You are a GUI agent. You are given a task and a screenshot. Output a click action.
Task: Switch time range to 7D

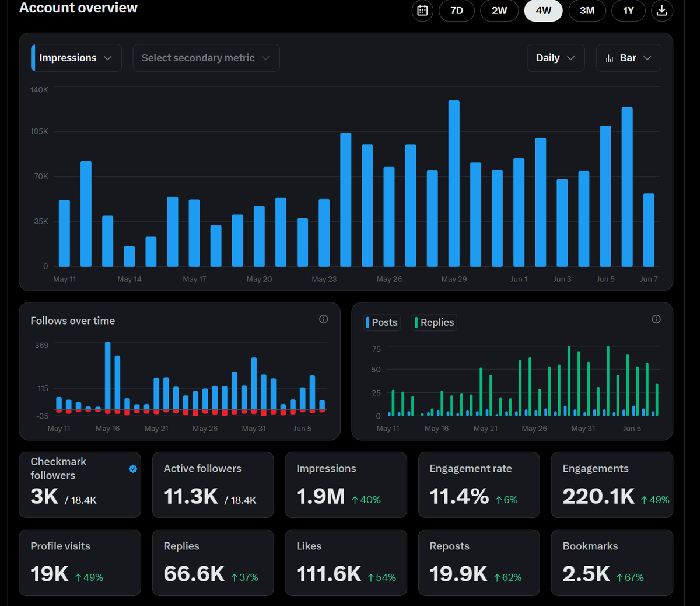tap(457, 11)
